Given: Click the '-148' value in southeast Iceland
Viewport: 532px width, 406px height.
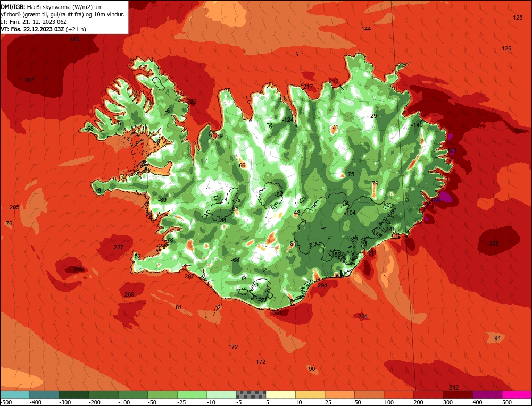Looking at the screenshot, I should point(390,230).
